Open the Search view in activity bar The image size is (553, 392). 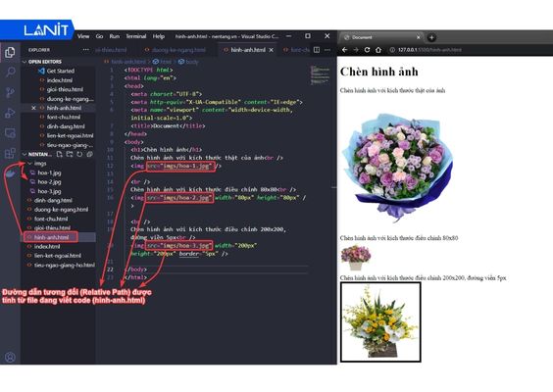(10, 73)
